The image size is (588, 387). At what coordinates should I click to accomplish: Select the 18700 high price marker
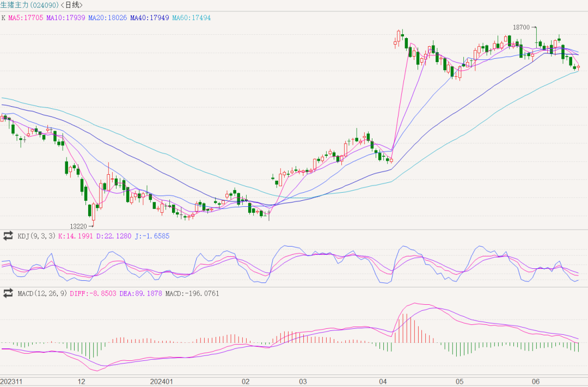[x=521, y=27]
